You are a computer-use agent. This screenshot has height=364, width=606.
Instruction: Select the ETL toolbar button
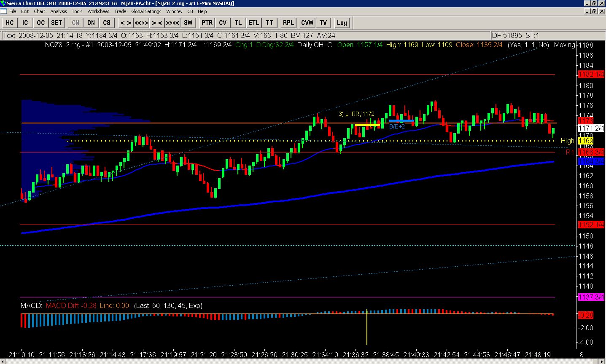coord(253,23)
